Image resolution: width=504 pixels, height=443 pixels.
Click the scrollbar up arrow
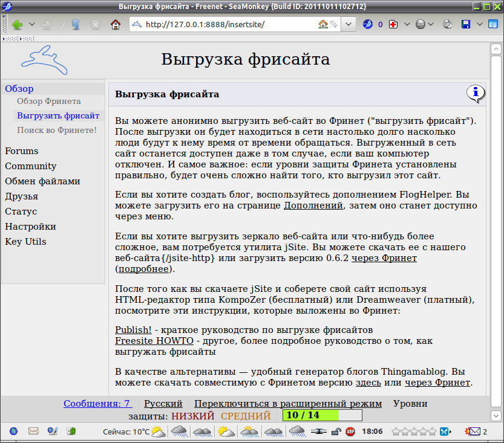(496, 49)
